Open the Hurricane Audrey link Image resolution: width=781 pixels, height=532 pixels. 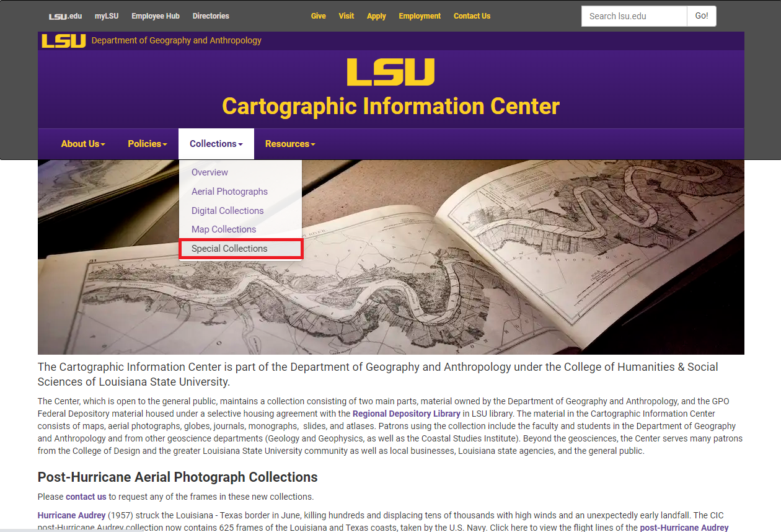(x=72, y=515)
